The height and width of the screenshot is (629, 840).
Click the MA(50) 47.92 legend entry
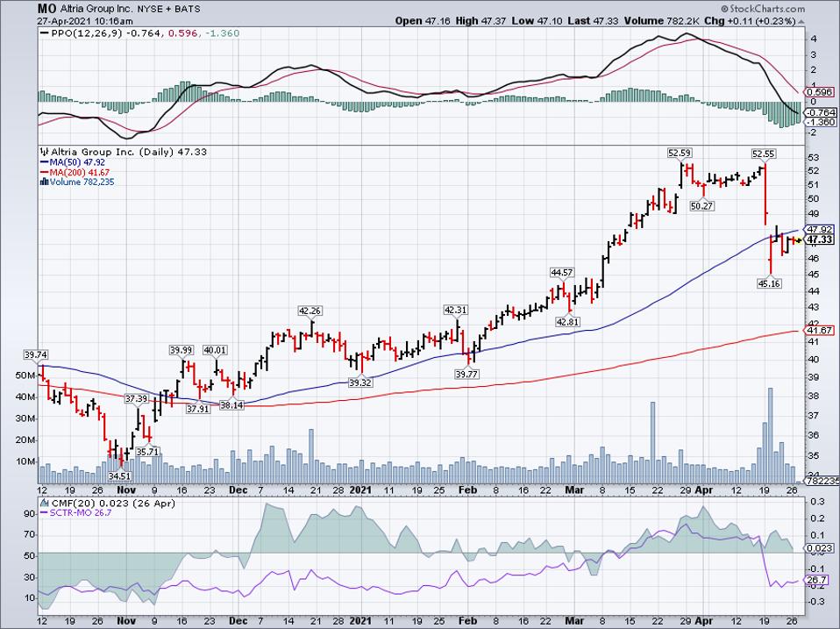coord(72,162)
